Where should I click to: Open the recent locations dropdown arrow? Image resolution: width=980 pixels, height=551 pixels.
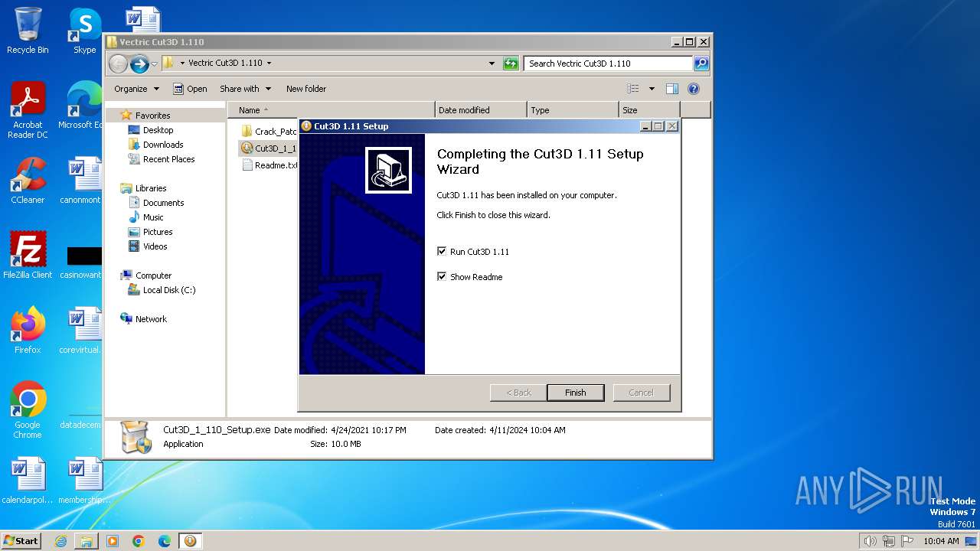coord(155,64)
